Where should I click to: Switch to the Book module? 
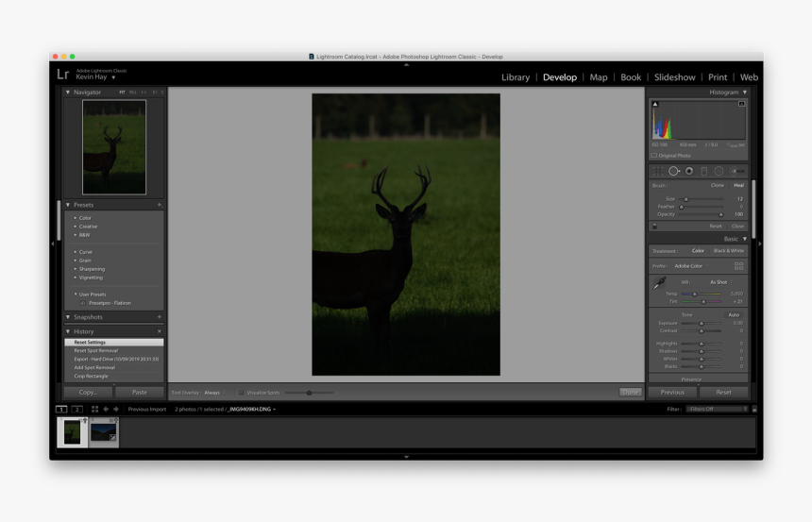pyautogui.click(x=631, y=77)
